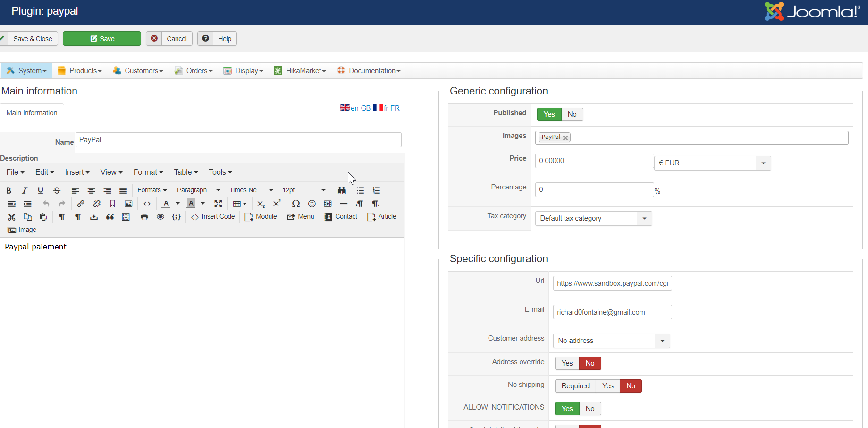Select Required for No shipping
The width and height of the screenshot is (868, 428).
(575, 386)
